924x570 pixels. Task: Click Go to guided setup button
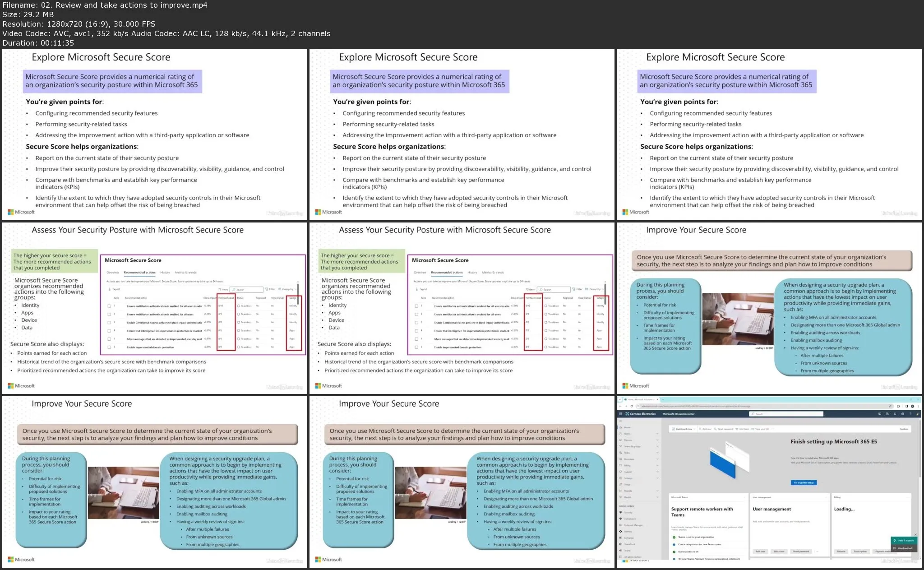804,482
